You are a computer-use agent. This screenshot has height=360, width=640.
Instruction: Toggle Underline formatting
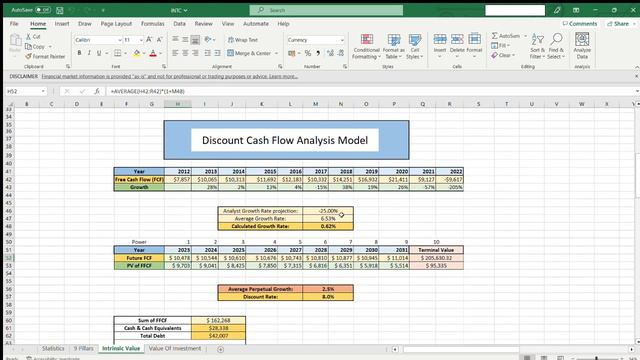pyautogui.click(x=99, y=53)
